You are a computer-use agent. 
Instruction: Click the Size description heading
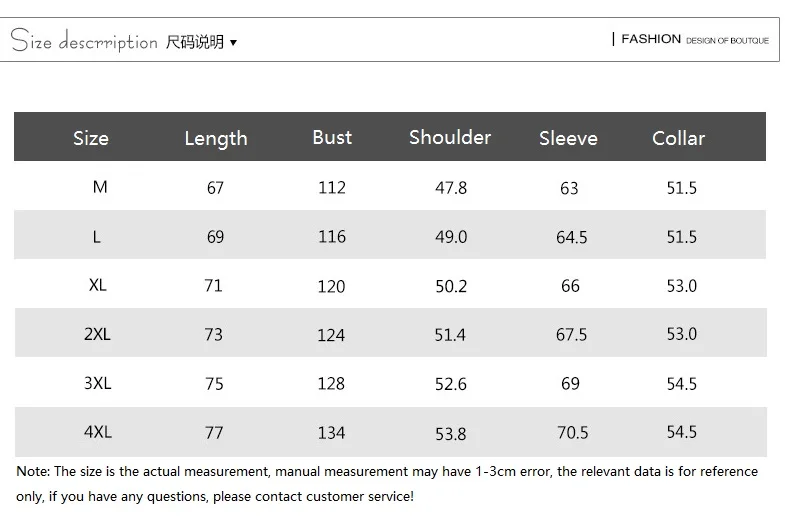tap(84, 41)
